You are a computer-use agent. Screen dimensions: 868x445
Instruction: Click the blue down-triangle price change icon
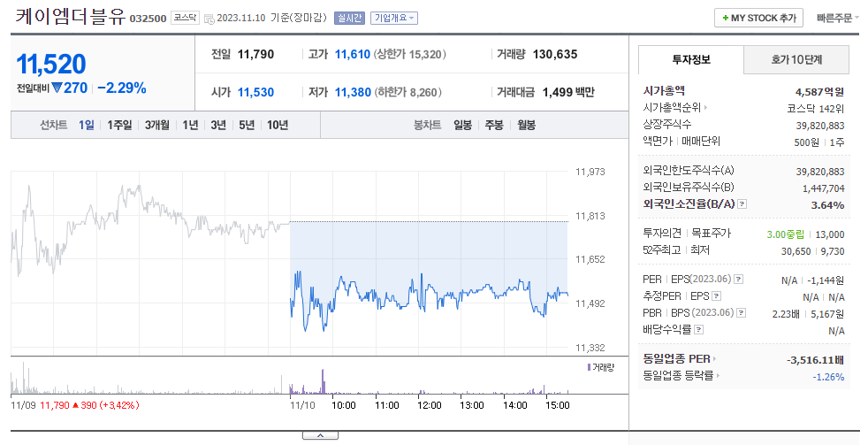click(57, 88)
